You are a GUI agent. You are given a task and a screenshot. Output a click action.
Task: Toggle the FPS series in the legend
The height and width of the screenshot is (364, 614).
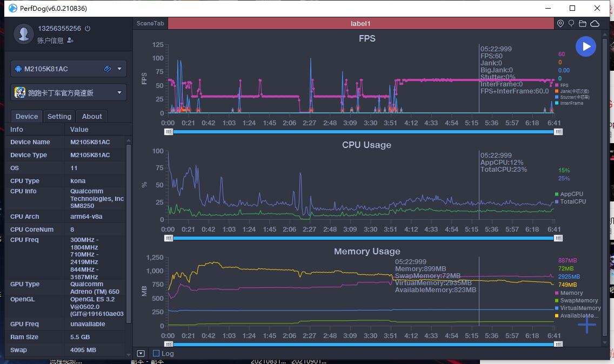(564, 85)
